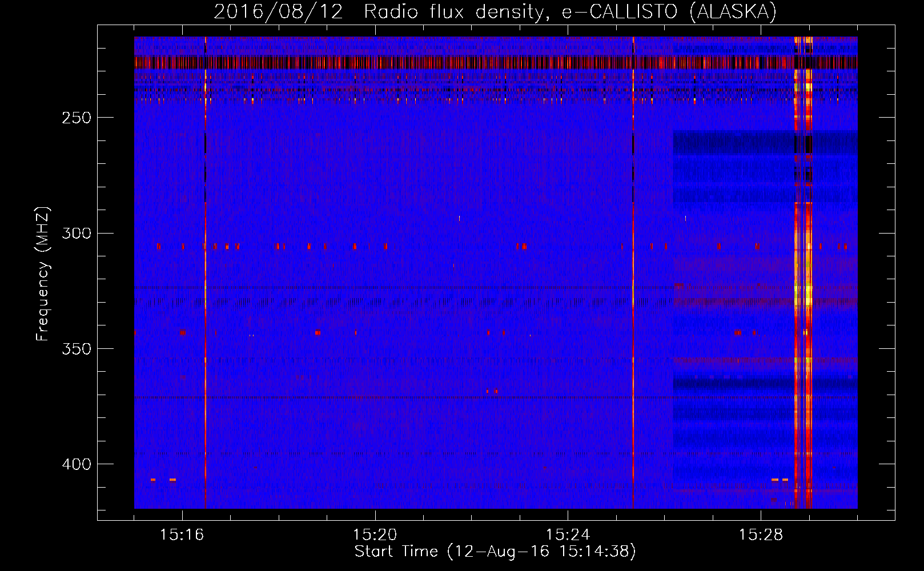This screenshot has width=924, height=571.
Task: Click the '15:16' time tick label
Action: click(x=182, y=535)
